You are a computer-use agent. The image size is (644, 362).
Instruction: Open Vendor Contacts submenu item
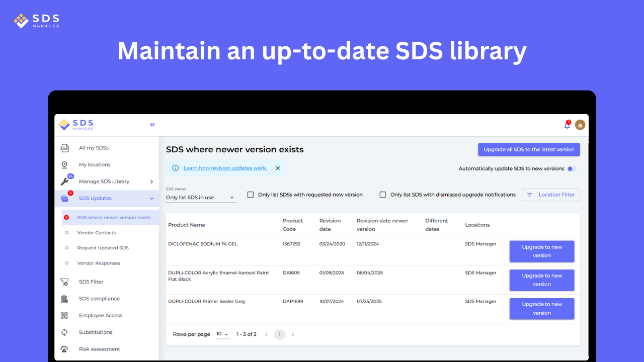click(97, 233)
